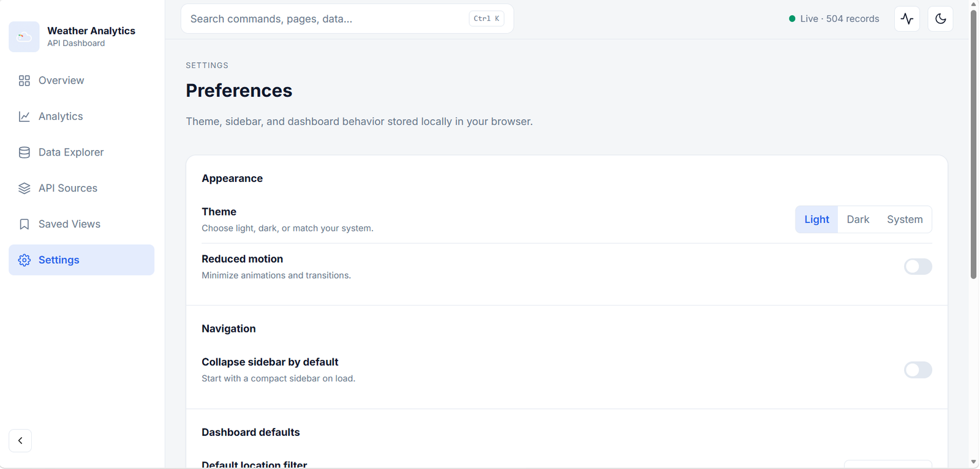980x469 pixels.
Task: Open Data Explorer in sidebar
Action: click(x=81, y=152)
